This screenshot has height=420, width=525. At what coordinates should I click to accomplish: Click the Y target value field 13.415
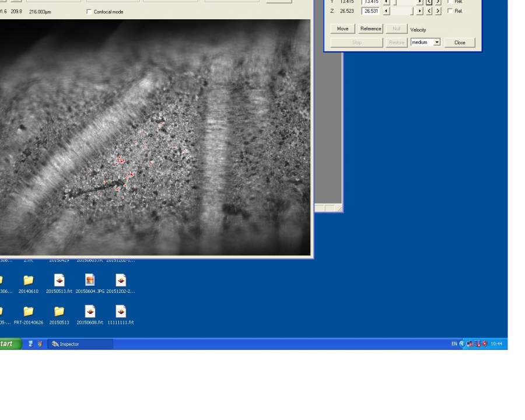(x=371, y=2)
